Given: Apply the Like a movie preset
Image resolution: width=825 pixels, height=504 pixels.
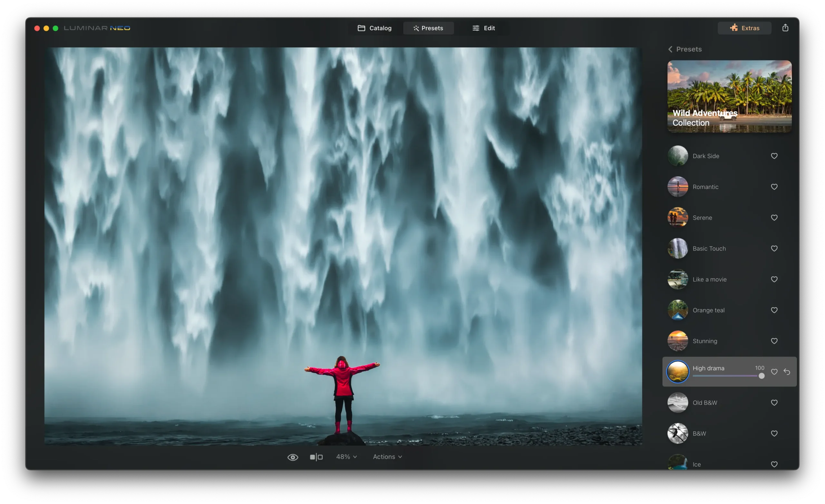Looking at the screenshot, I should (x=709, y=280).
